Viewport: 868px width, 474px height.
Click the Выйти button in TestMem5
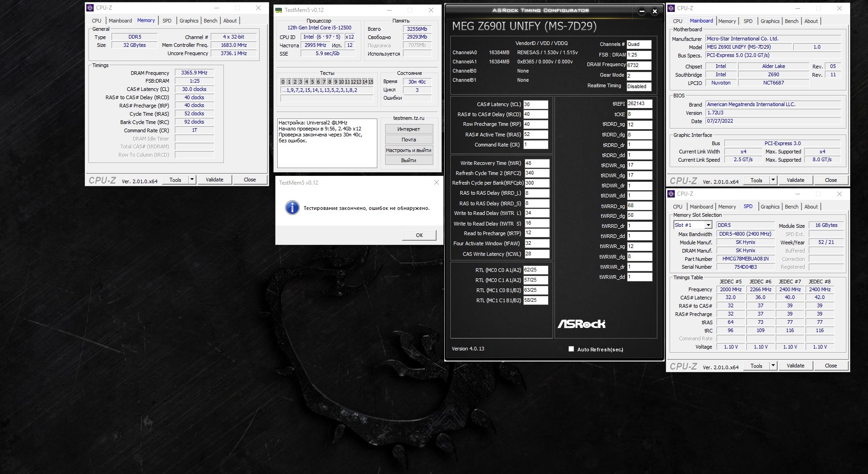tap(409, 160)
